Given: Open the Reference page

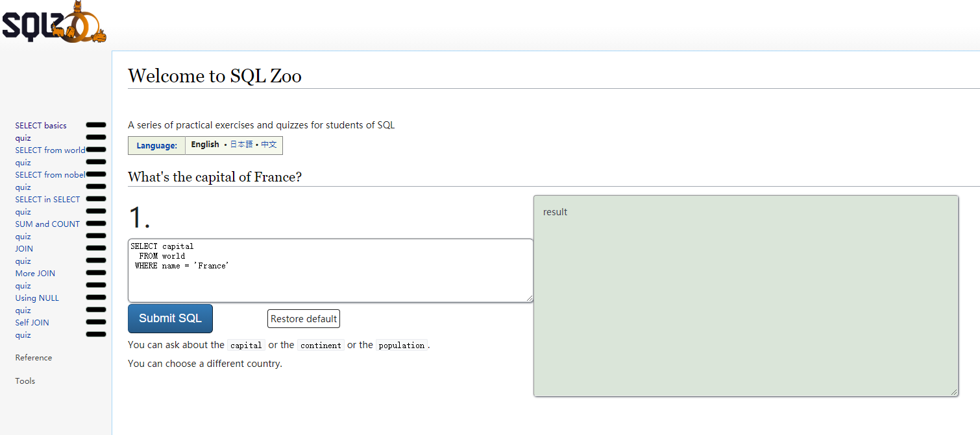Looking at the screenshot, I should pyautogui.click(x=33, y=357).
